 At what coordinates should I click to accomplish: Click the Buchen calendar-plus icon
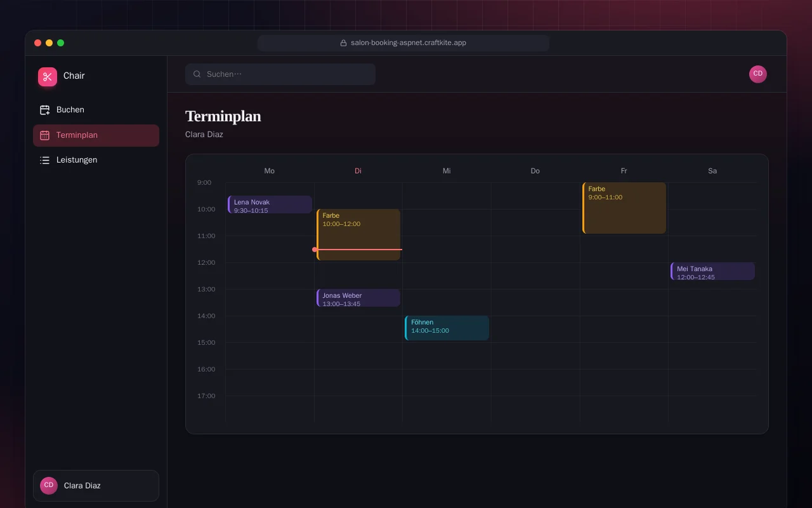pyautogui.click(x=44, y=110)
